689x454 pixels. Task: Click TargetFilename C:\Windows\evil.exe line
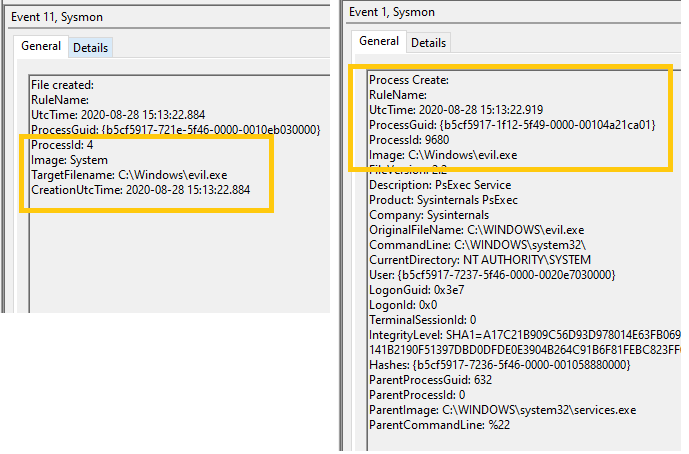(129, 175)
